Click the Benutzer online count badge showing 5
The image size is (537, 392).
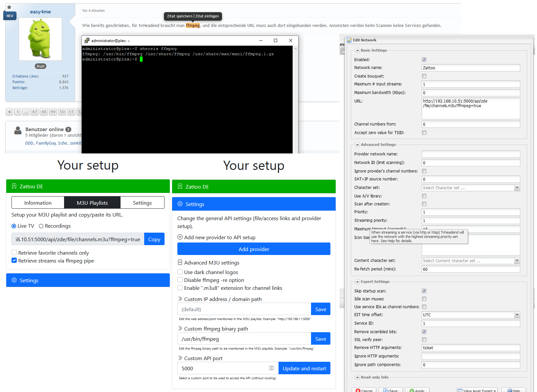pyautogui.click(x=68, y=129)
